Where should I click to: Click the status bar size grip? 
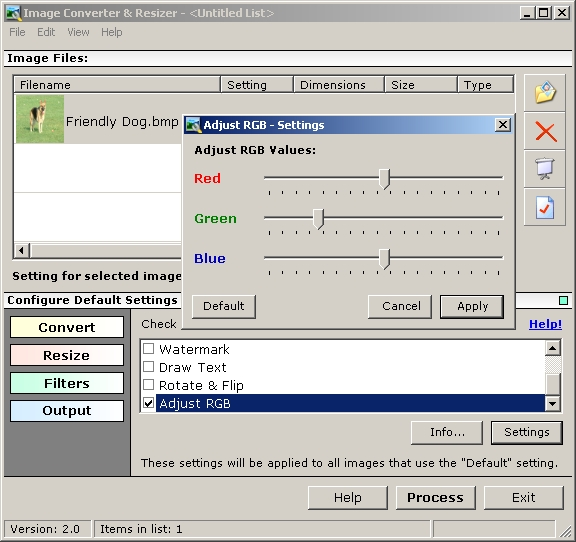click(565, 531)
